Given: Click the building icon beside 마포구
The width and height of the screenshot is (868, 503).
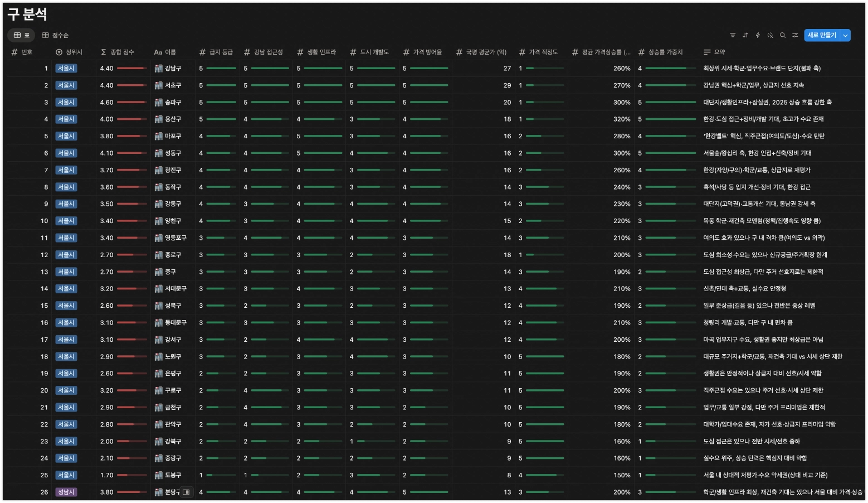Looking at the screenshot, I should (158, 136).
